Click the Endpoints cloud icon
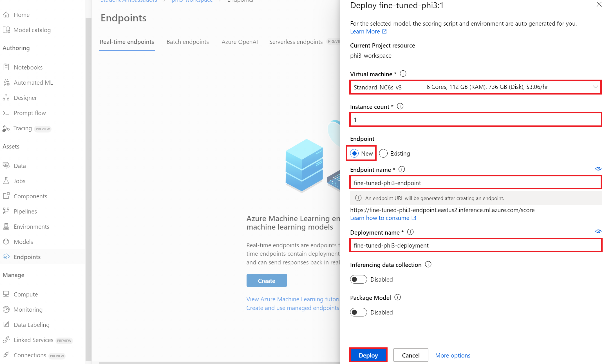Viewport: 604px width, 364px height. click(x=6, y=257)
